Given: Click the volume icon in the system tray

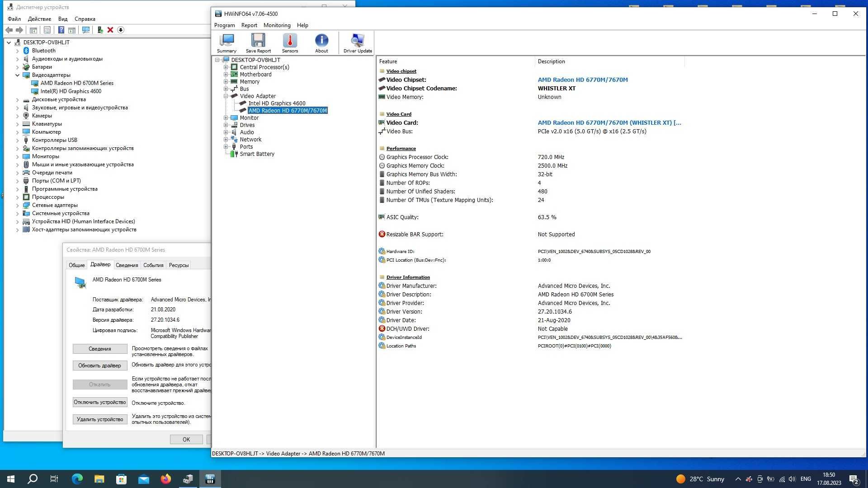Looking at the screenshot, I should coord(792,479).
